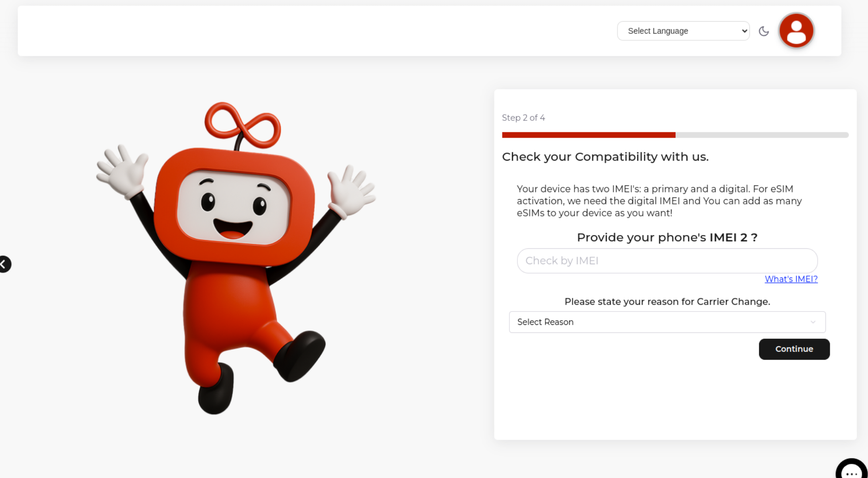868x478 pixels.
Task: Click the gray unfilled part of progress bar
Action: click(x=761, y=135)
